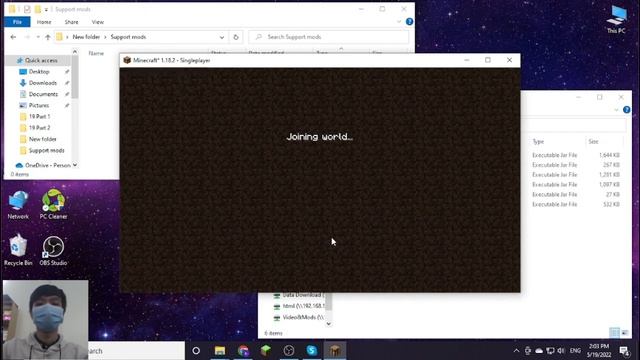Click New folder in the address breadcrumb
The image size is (640, 360).
(x=86, y=37)
